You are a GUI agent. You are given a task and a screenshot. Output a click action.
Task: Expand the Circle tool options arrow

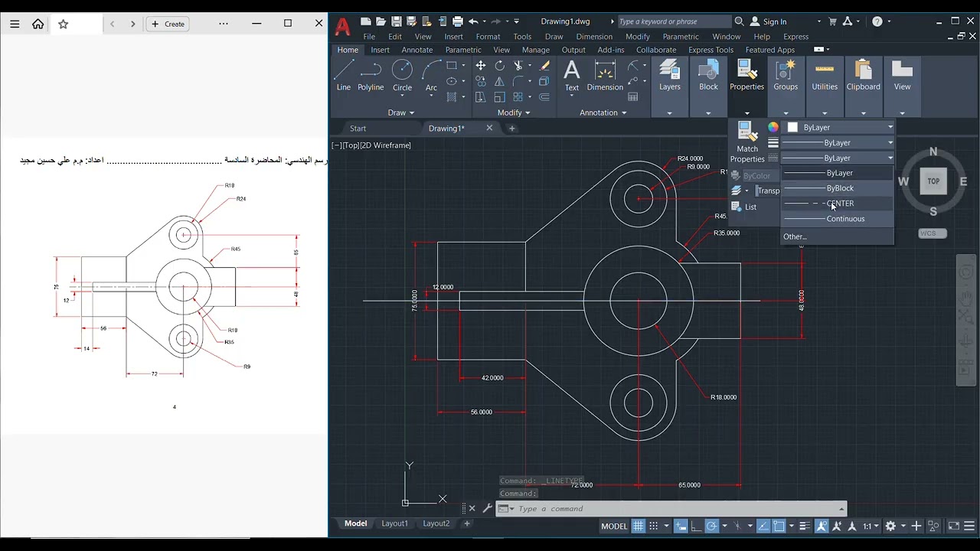coord(402,96)
